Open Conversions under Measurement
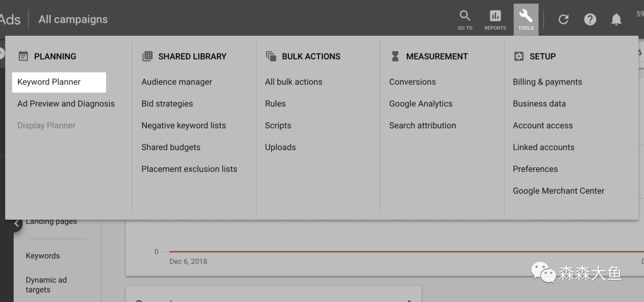The width and height of the screenshot is (644, 302). (412, 82)
